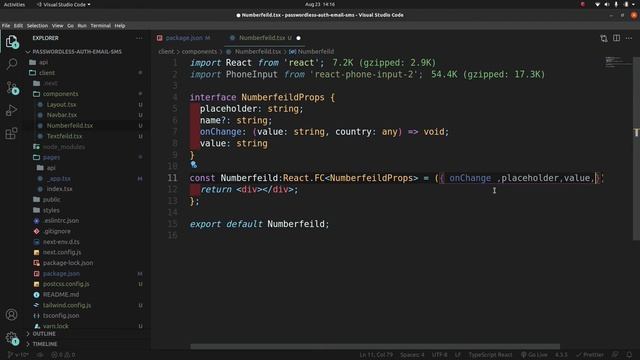The image size is (640, 360).
Task: Open package-lock.json file
Action: coord(68,263)
